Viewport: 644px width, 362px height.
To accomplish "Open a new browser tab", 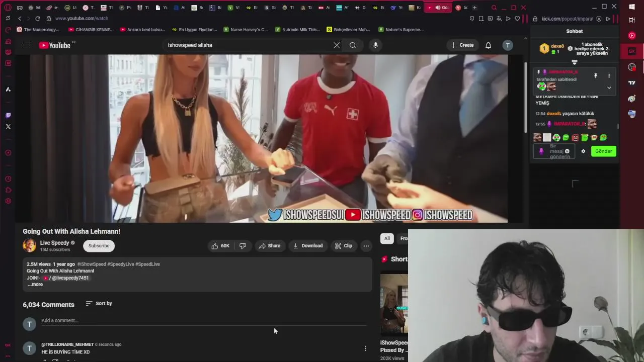I will tap(474, 8).
